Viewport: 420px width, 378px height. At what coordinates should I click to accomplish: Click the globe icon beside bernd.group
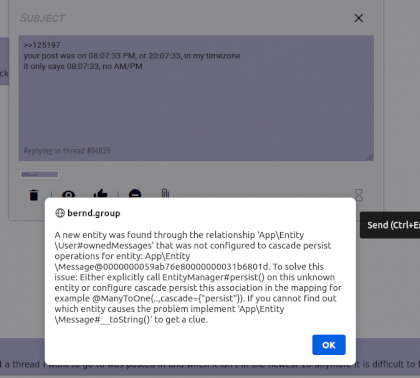coord(60,213)
